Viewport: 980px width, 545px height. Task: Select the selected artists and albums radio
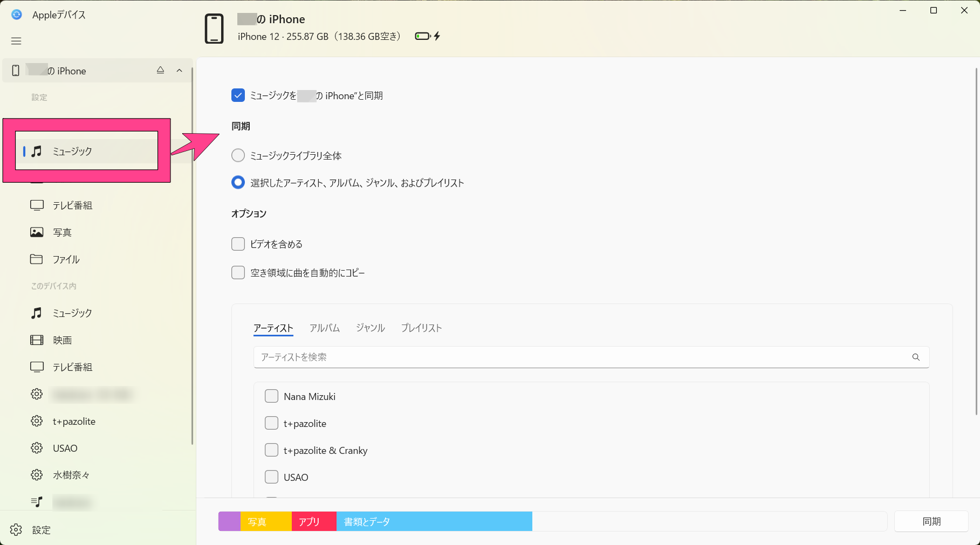pyautogui.click(x=238, y=183)
